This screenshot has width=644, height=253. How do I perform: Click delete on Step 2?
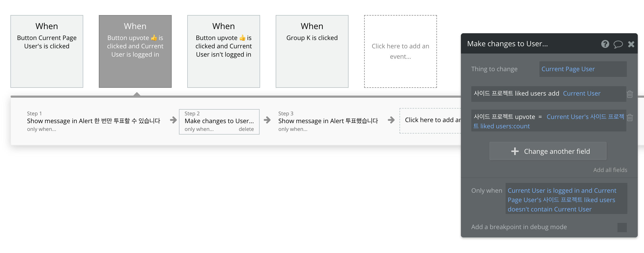(x=246, y=129)
